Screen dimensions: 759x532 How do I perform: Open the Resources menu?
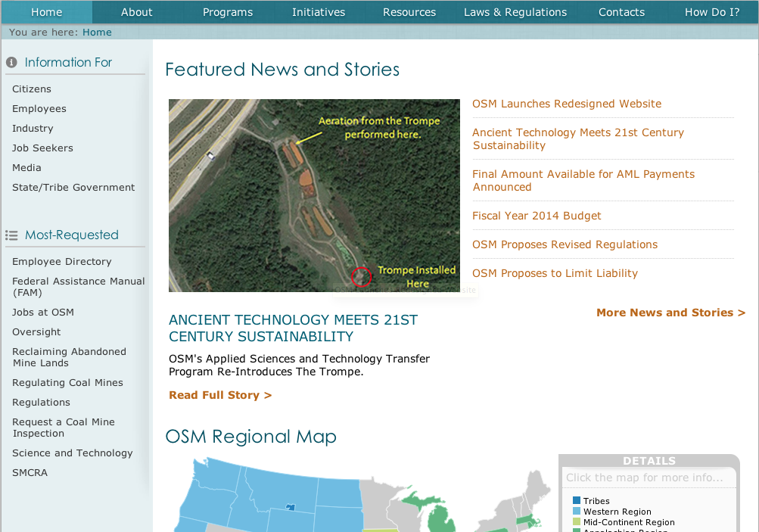(409, 12)
